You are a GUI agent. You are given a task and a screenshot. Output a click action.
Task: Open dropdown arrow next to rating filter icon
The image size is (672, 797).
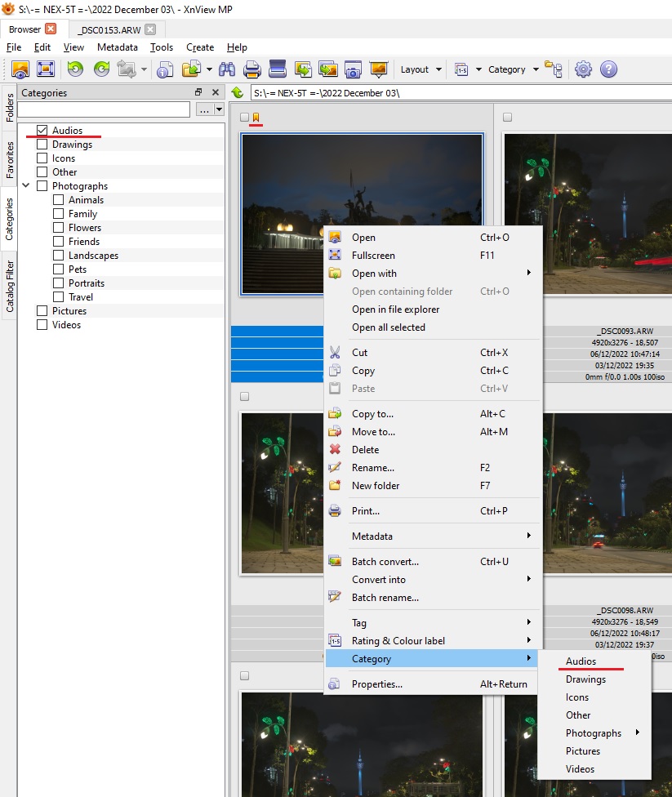(x=478, y=69)
